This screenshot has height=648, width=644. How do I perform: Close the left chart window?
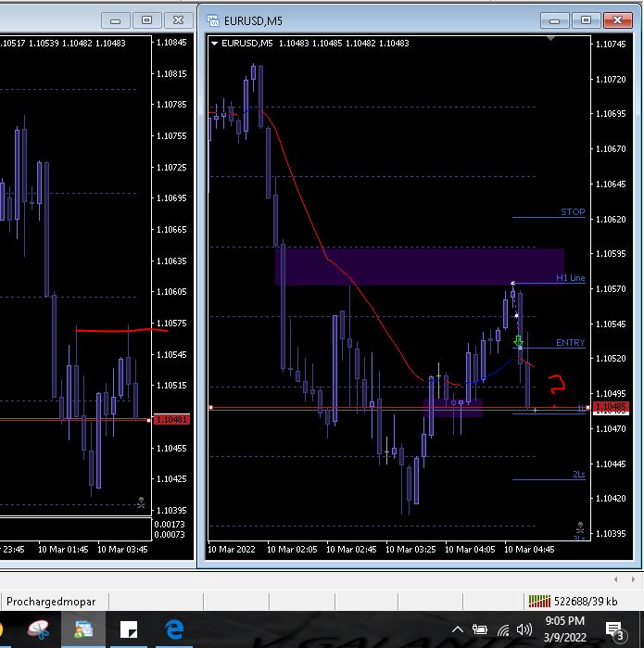179,20
